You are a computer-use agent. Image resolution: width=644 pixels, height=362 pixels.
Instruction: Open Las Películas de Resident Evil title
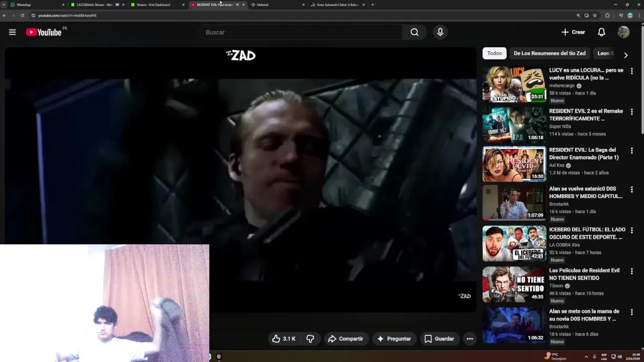584,274
